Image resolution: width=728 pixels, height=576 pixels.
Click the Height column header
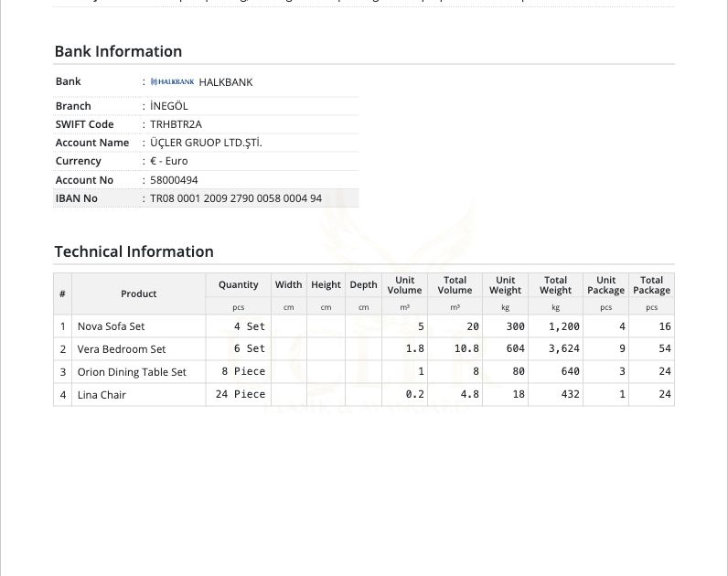[326, 284]
